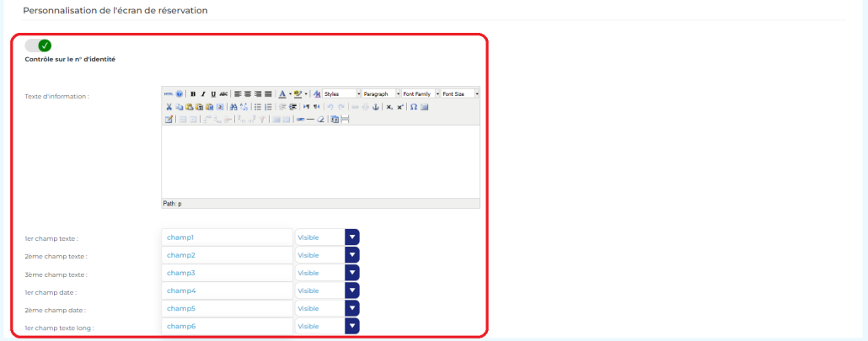Apply italic formatting in the text editor
The image size is (868, 341).
pos(203,94)
